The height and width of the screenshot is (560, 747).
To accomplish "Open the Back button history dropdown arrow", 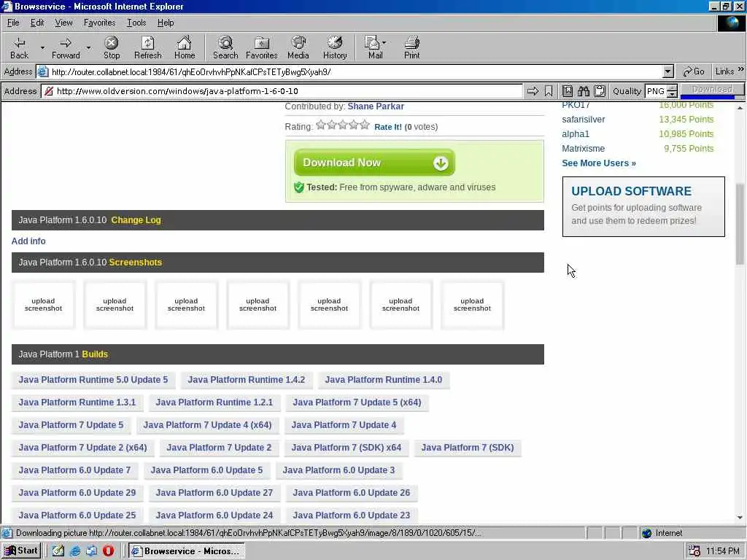I will (x=42, y=47).
